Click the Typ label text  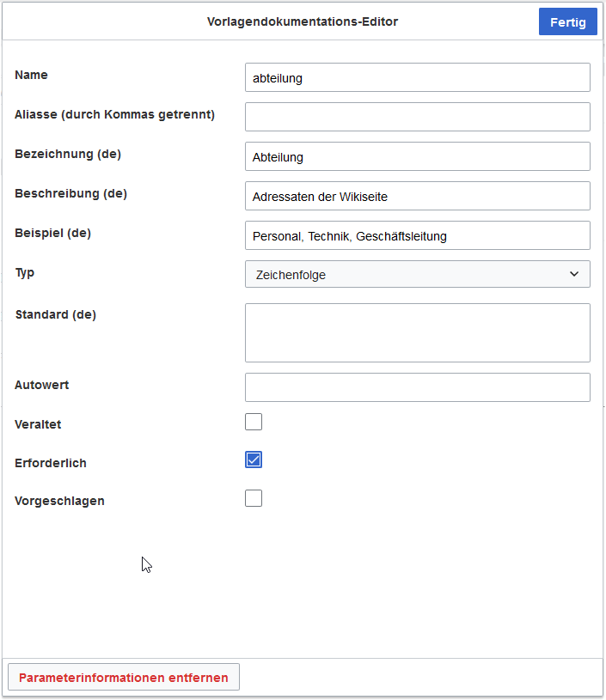25,272
